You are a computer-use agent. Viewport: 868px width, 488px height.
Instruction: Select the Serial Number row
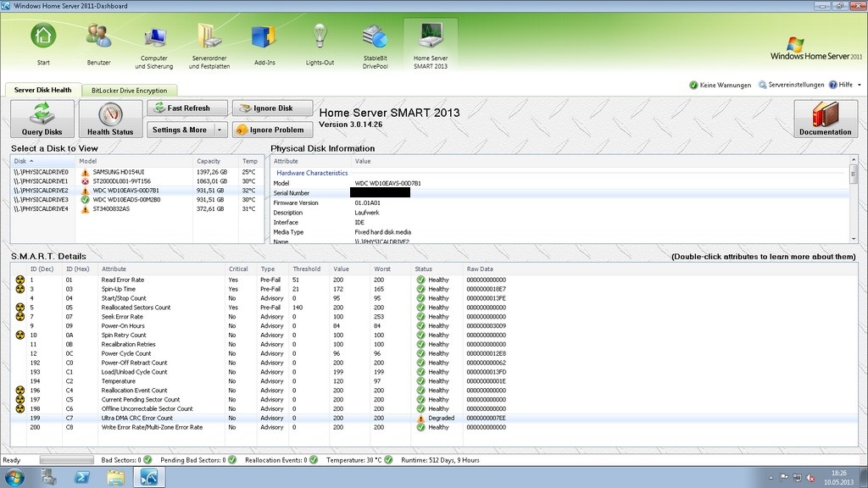click(559, 193)
